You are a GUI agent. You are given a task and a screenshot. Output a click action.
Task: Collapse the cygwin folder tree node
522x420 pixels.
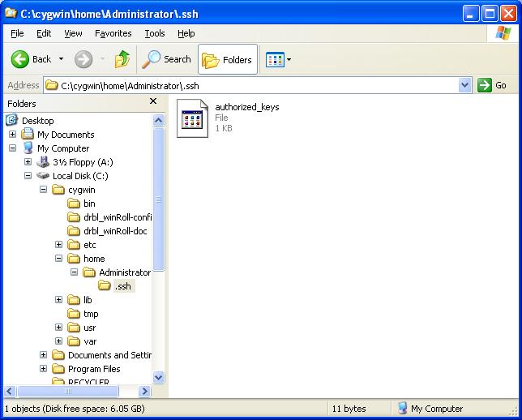43,190
